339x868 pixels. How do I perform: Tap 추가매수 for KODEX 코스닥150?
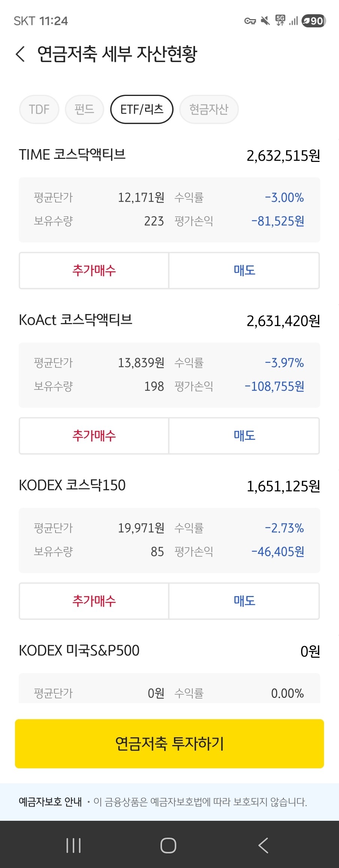[94, 601]
